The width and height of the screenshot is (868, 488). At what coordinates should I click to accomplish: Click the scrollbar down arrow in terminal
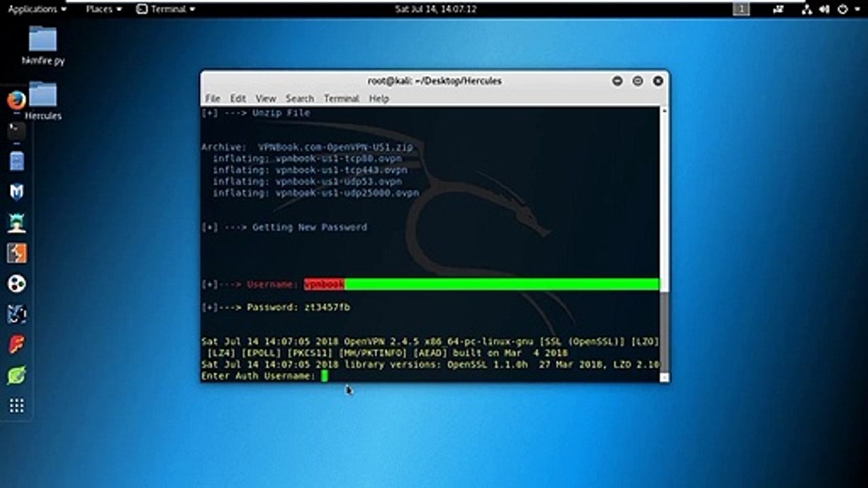[x=664, y=377]
